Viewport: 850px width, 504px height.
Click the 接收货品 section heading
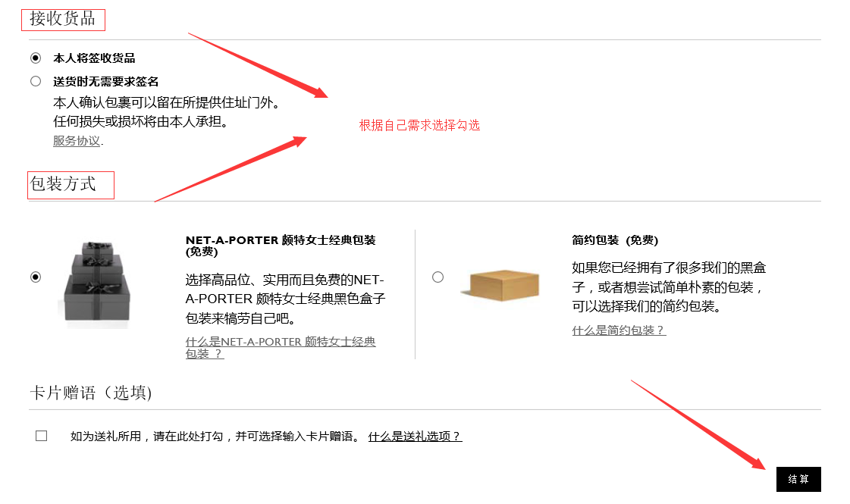(x=62, y=18)
